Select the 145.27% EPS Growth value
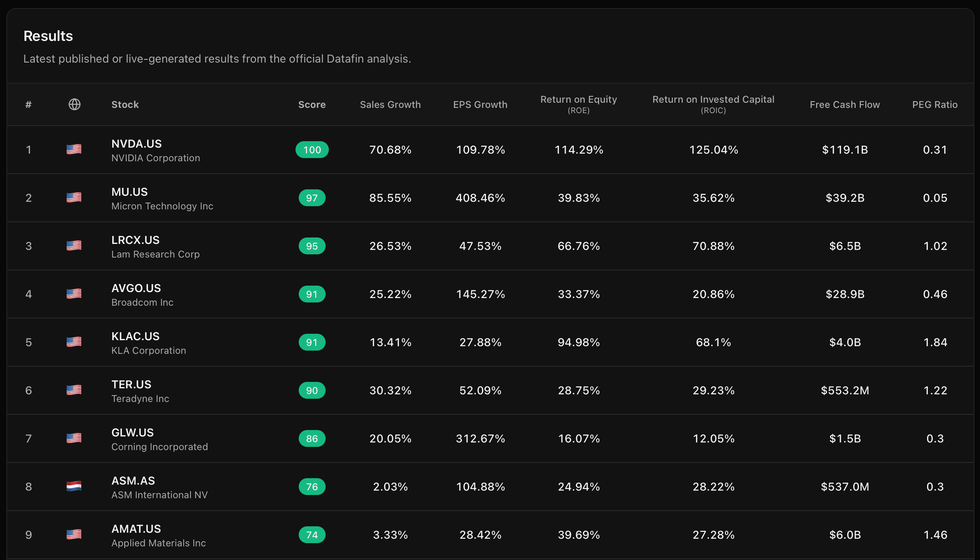The image size is (980, 560). (480, 294)
